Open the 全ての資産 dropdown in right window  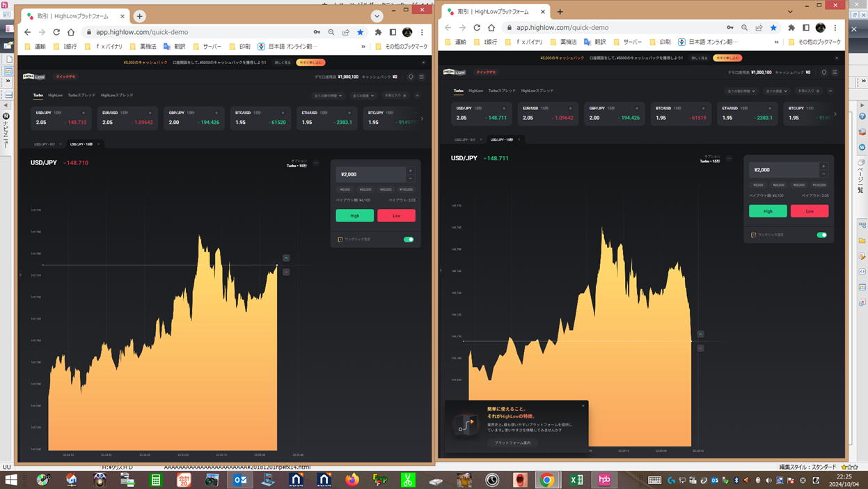(x=776, y=91)
